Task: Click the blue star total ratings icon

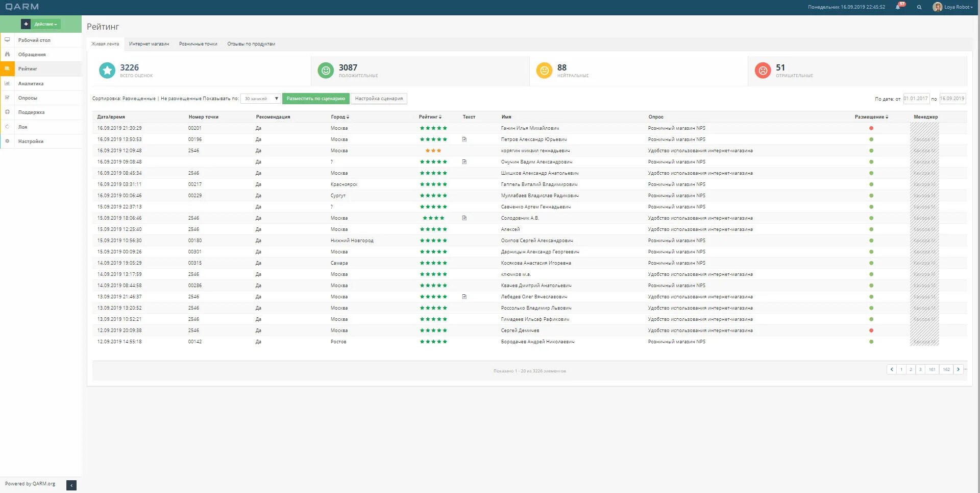Action: [107, 71]
